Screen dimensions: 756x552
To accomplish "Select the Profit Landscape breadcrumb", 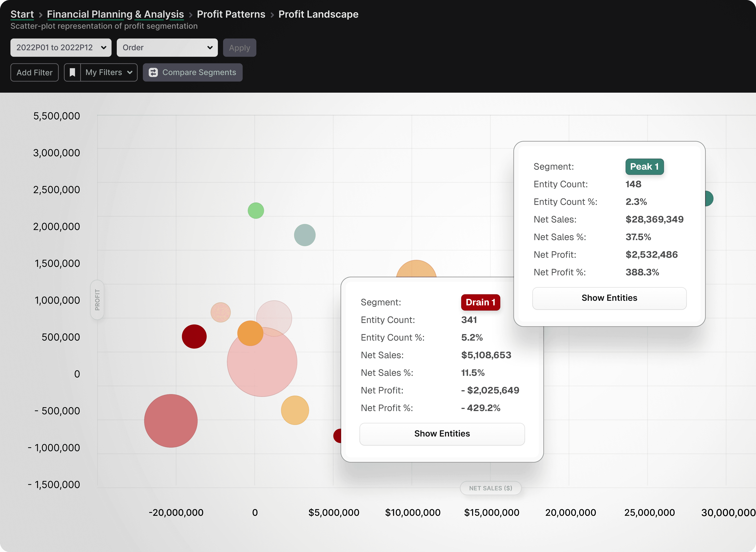I will (318, 14).
